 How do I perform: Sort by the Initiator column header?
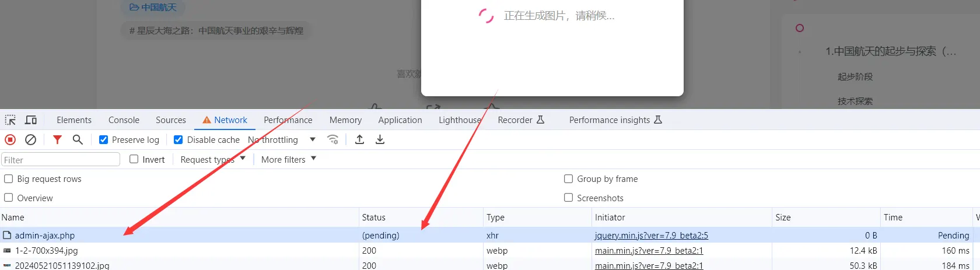(x=682, y=218)
